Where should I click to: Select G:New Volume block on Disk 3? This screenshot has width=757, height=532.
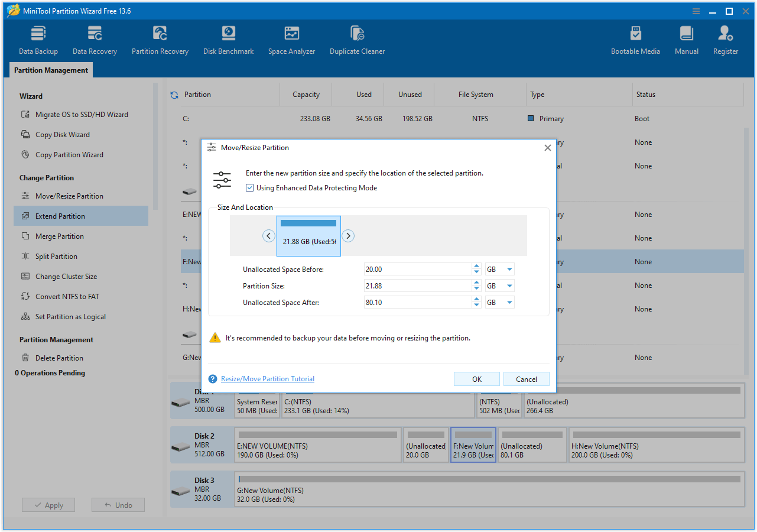point(489,489)
